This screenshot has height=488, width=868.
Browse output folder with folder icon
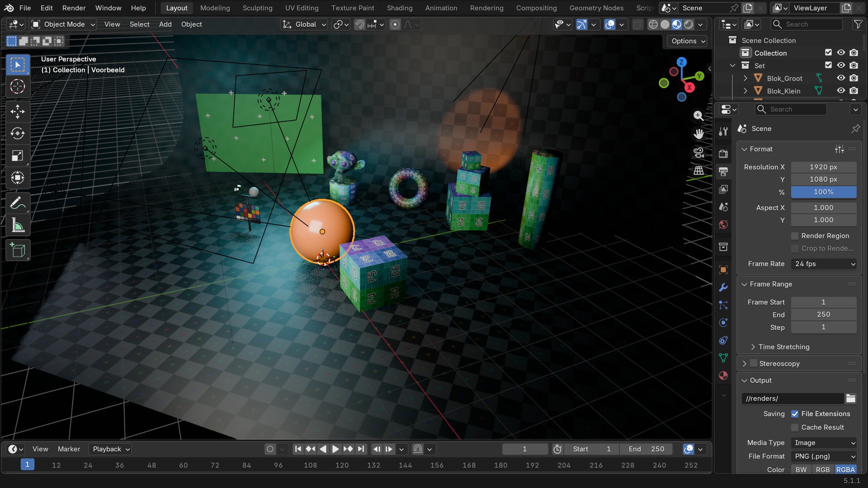pyautogui.click(x=851, y=399)
